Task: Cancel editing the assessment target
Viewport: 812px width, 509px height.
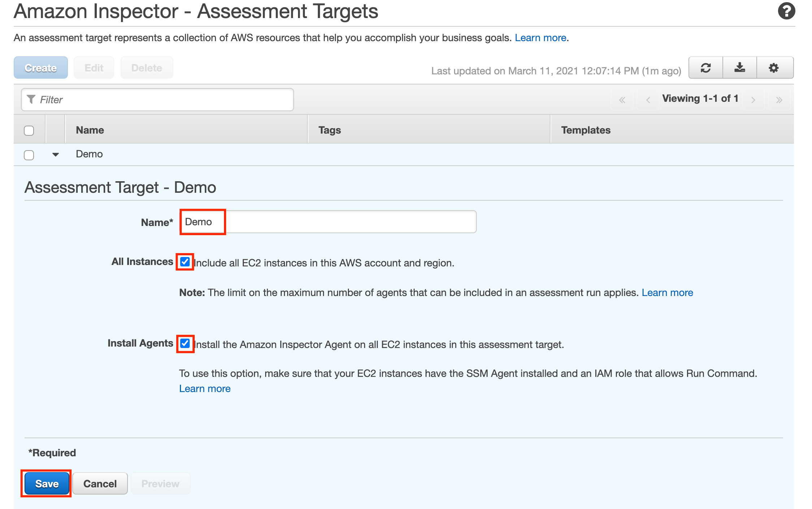Action: (100, 483)
